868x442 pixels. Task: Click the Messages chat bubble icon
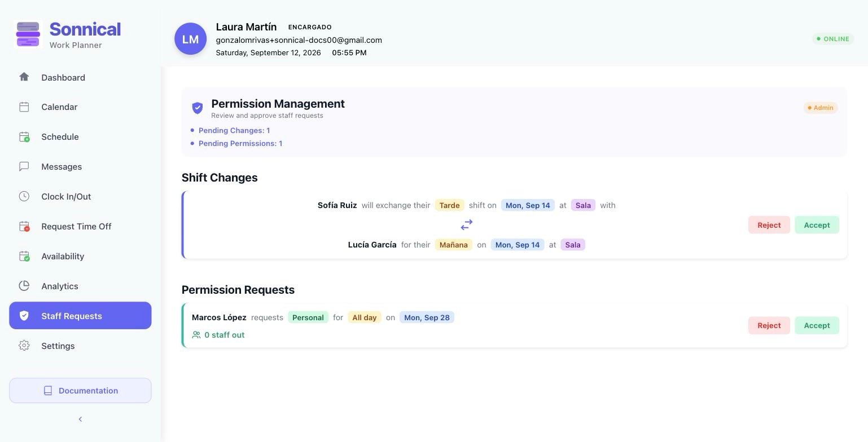(x=24, y=166)
